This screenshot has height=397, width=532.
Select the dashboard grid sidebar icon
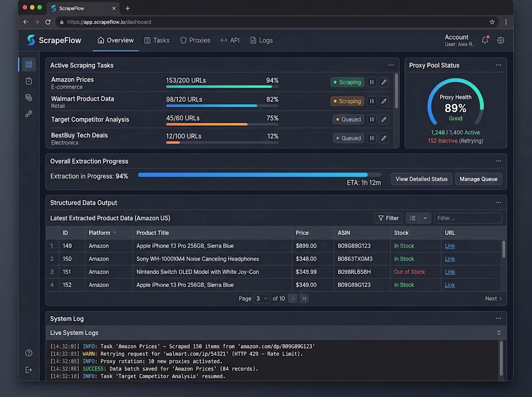coord(29,64)
